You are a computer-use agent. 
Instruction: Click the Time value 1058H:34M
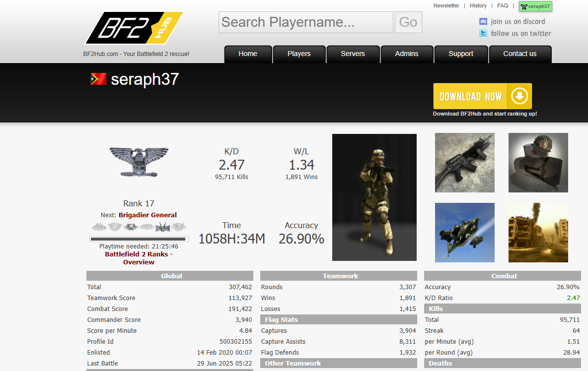click(232, 239)
